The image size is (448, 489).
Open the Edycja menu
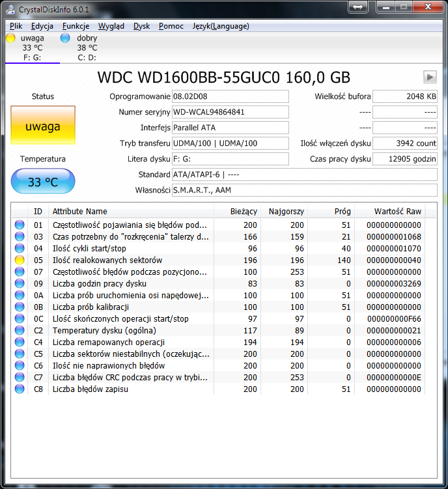[42, 26]
